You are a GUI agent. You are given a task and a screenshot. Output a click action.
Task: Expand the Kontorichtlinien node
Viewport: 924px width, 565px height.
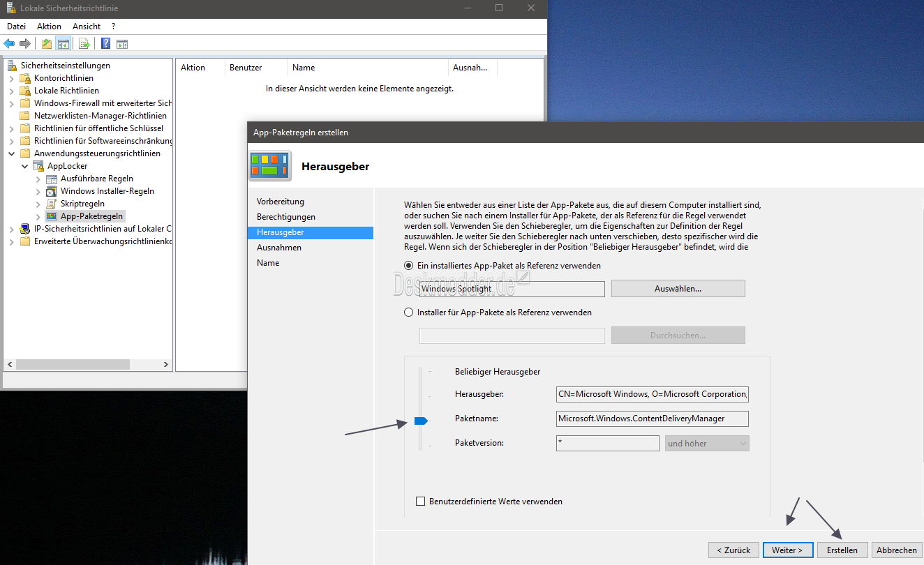(x=11, y=78)
